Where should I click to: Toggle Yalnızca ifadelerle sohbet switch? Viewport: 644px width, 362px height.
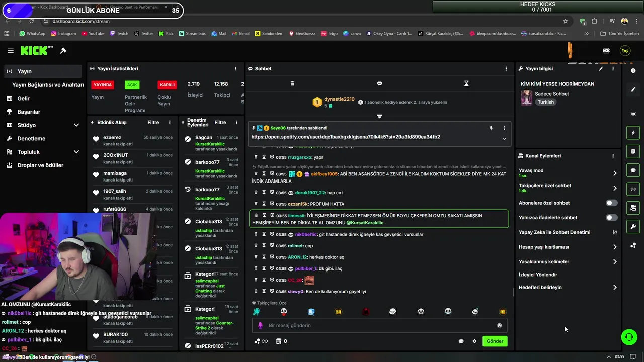[611, 218]
